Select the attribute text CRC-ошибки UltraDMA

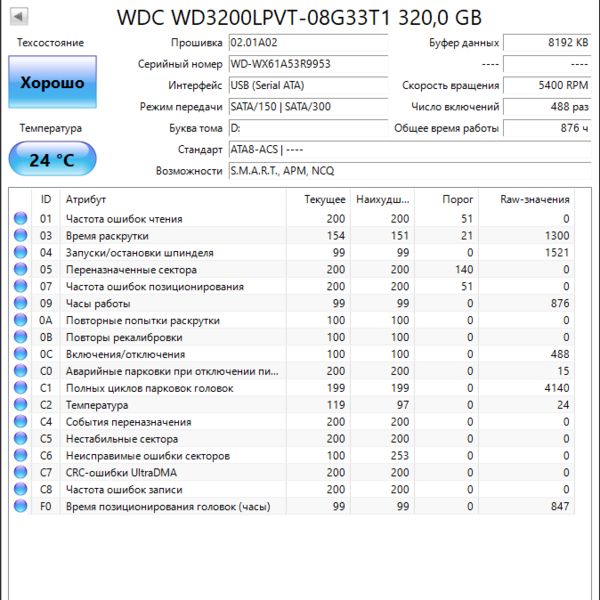click(121, 473)
